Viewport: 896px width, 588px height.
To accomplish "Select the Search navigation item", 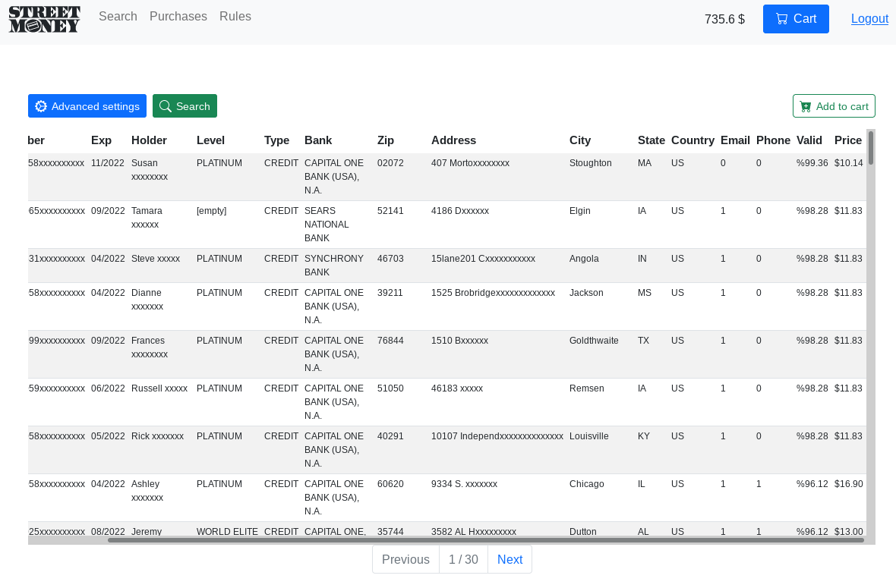I will [118, 16].
